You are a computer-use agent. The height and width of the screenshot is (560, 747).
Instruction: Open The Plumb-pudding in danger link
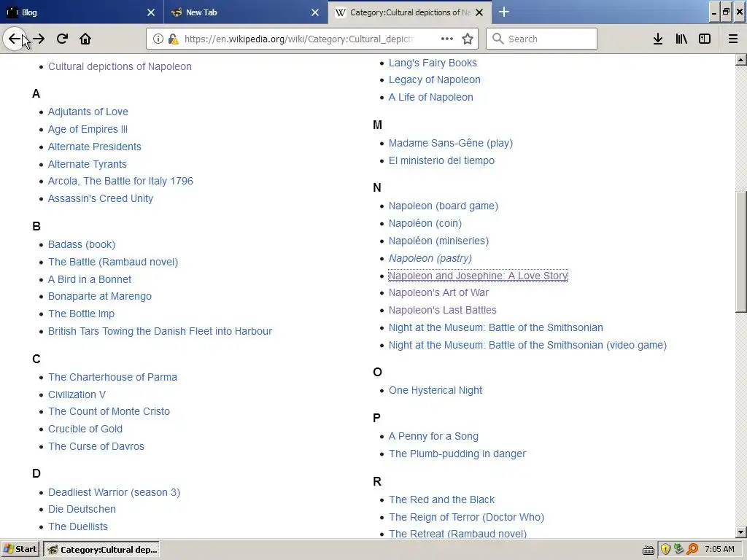coord(457,454)
